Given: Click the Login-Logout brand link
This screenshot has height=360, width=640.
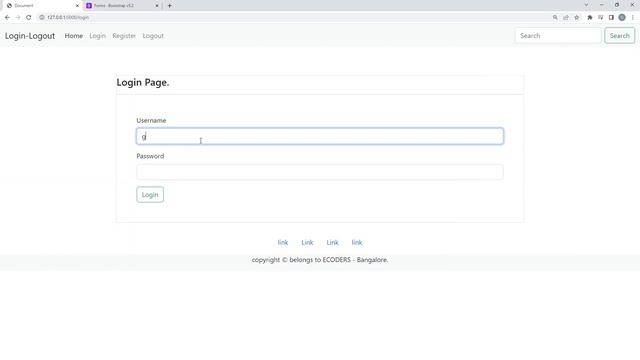Looking at the screenshot, I should (x=30, y=36).
